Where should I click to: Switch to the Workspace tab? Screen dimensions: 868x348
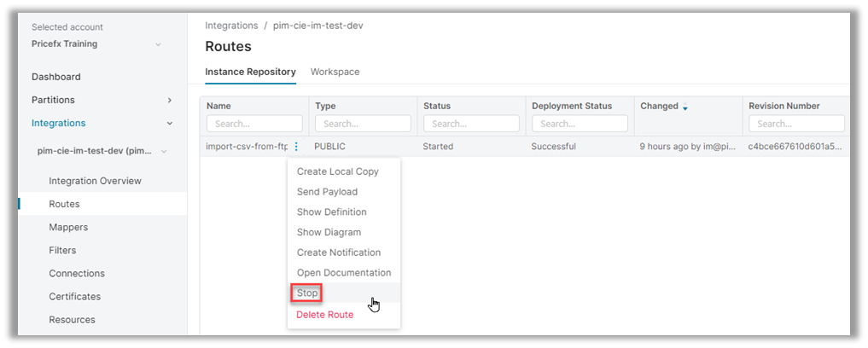[x=335, y=72]
